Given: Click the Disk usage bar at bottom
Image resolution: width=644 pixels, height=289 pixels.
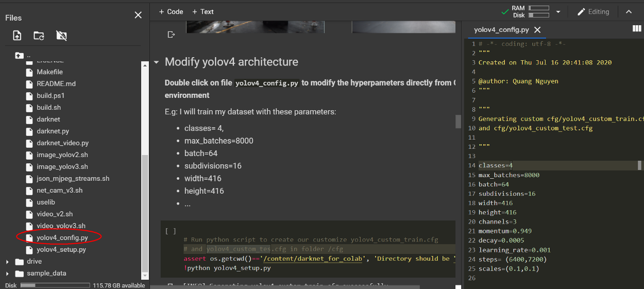Looking at the screenshot, I should (55, 285).
